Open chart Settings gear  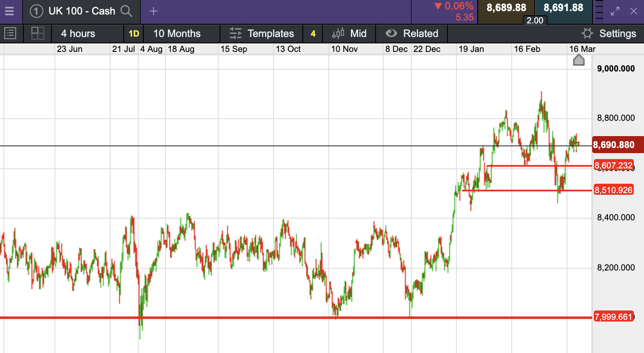[587, 33]
